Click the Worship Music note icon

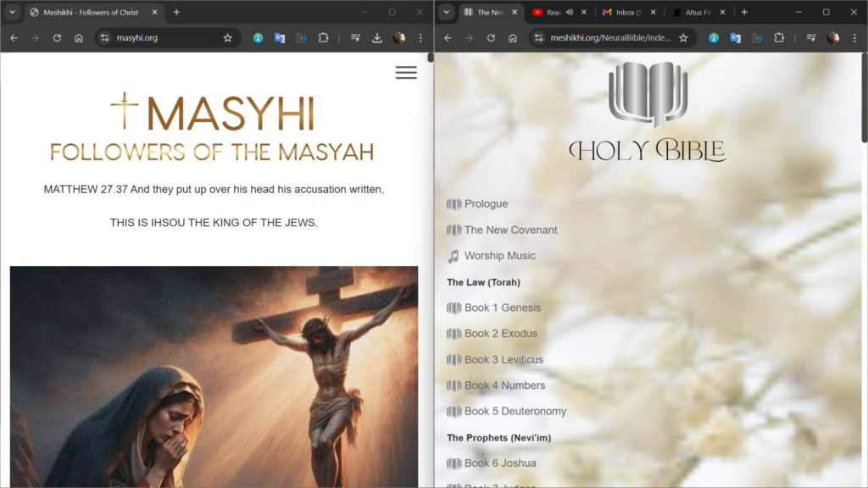(x=453, y=256)
